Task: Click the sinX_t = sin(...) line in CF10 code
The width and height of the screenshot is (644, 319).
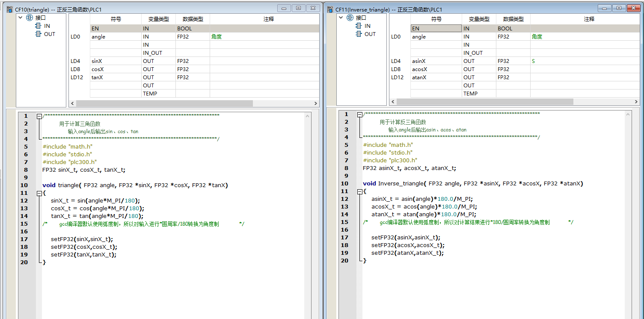Action: 95,201
